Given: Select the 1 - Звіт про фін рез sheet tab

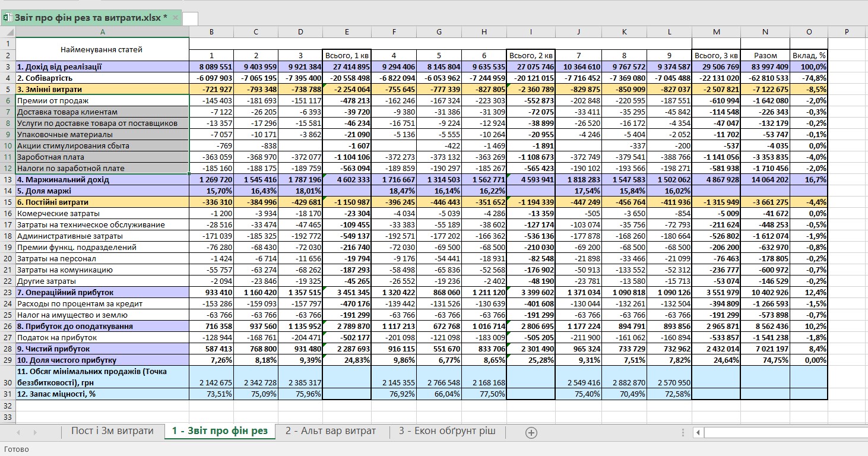Looking at the screenshot, I should click(x=220, y=431).
